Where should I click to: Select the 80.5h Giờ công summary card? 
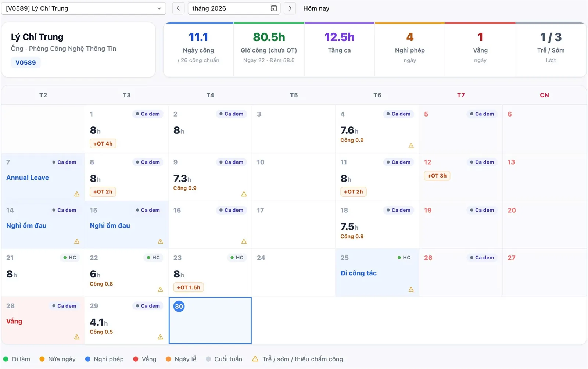[x=269, y=50]
